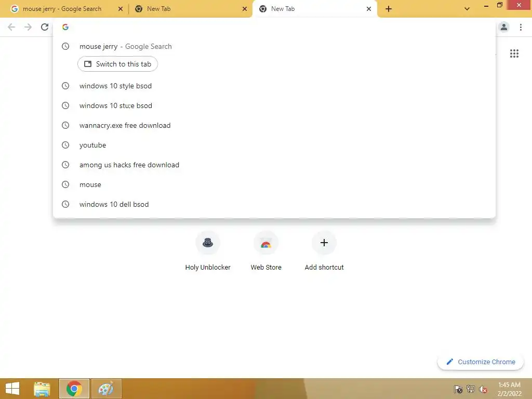Open the Windows Start button

12,389
